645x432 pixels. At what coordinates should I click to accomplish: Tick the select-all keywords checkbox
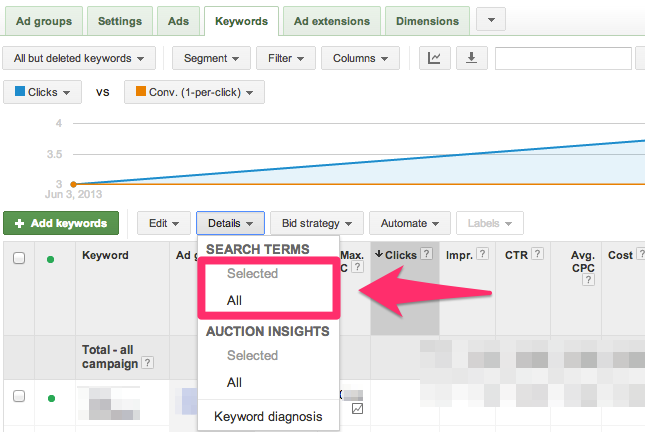19,258
